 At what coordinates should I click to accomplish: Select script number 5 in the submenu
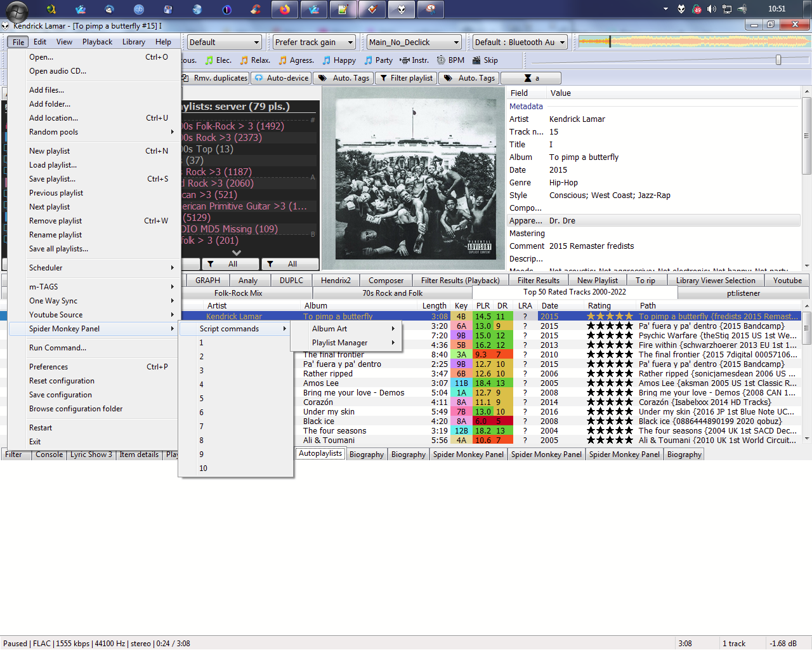[x=236, y=399]
